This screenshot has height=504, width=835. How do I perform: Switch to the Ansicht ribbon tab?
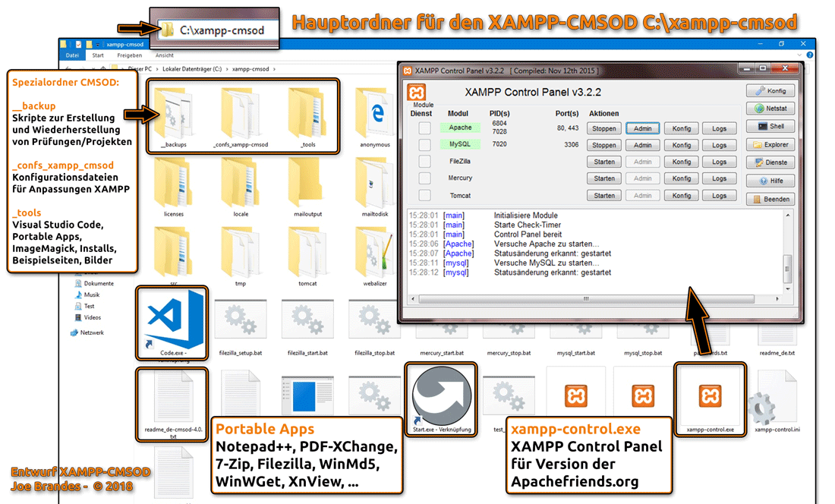[x=164, y=55]
